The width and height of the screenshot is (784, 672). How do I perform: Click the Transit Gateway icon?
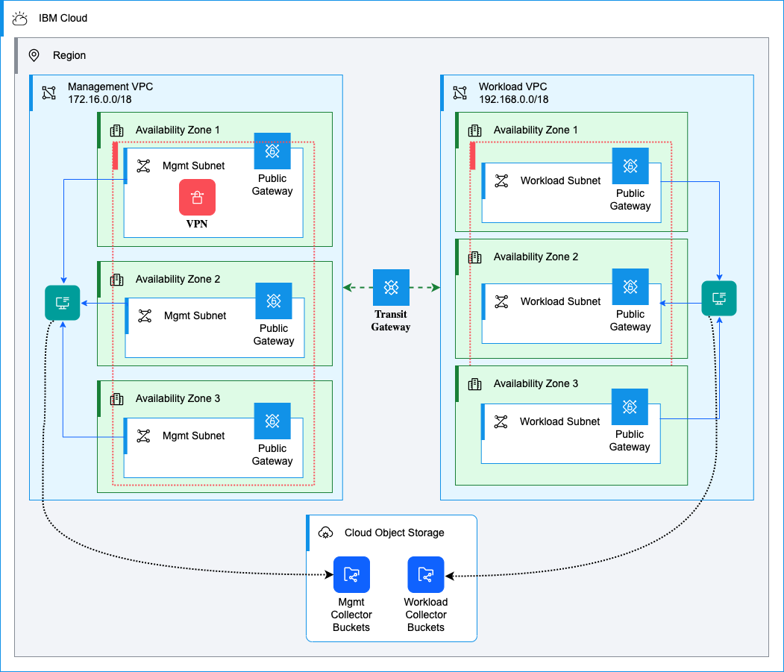(391, 287)
